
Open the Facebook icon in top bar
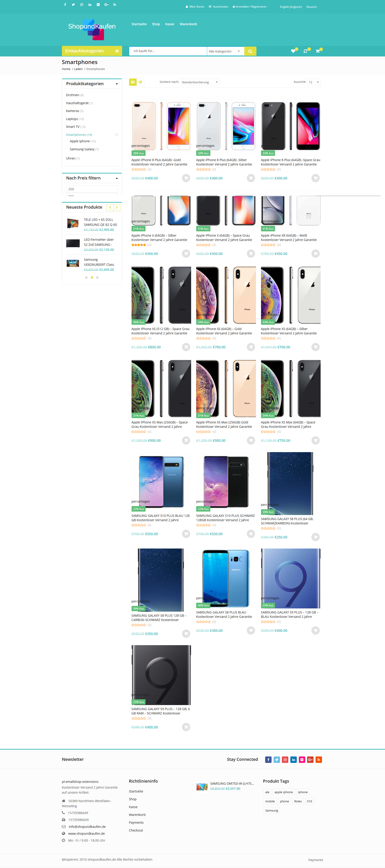[65, 5]
